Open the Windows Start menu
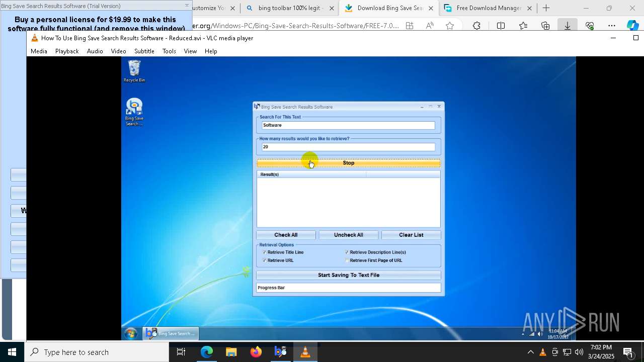 click(x=12, y=352)
